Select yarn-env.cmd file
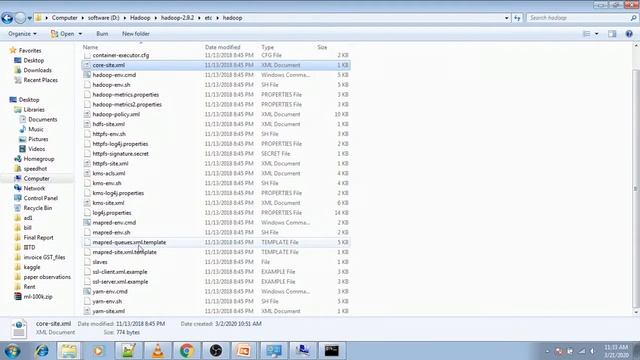The image size is (640, 360). click(x=110, y=291)
